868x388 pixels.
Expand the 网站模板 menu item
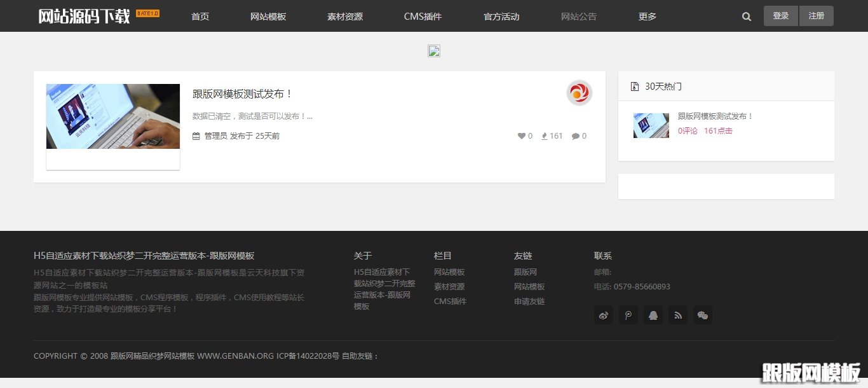268,17
